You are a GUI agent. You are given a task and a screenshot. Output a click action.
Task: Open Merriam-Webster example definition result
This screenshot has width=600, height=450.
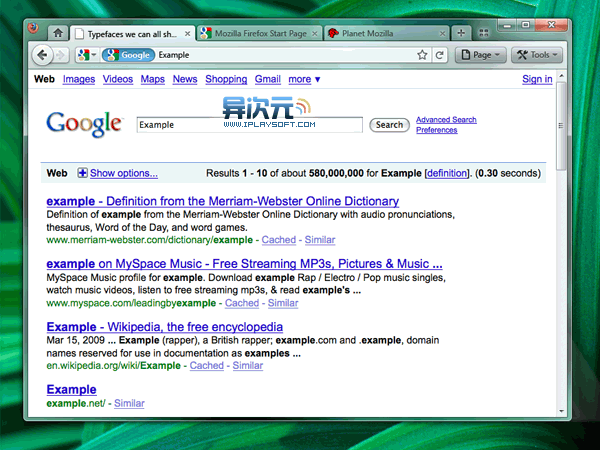coord(223,201)
